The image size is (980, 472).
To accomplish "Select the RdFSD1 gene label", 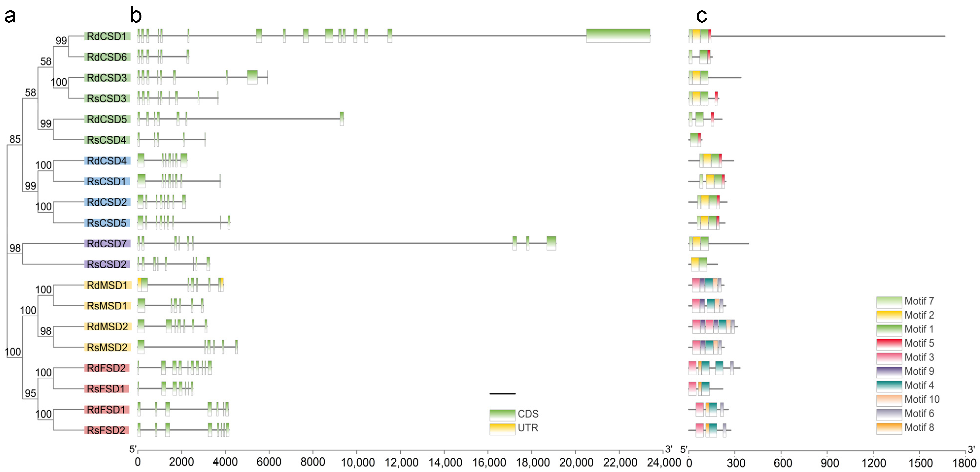I will [107, 409].
